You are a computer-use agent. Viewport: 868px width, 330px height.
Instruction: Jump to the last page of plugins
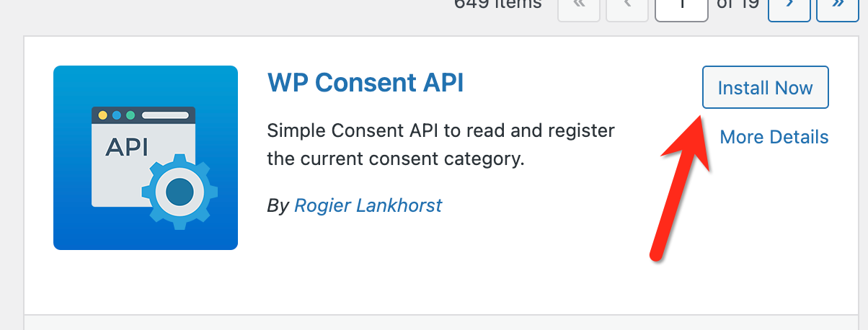click(x=838, y=6)
